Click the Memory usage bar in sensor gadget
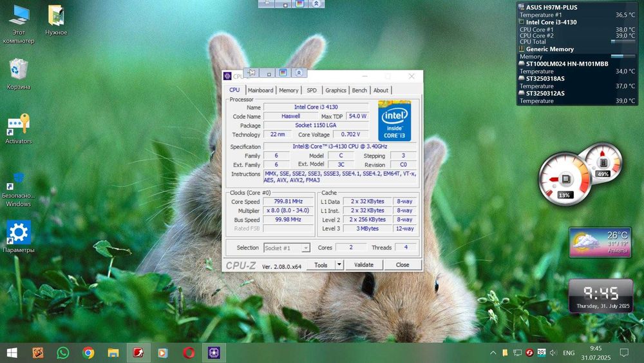Viewport: 644px width, 363px height. (x=623, y=56)
